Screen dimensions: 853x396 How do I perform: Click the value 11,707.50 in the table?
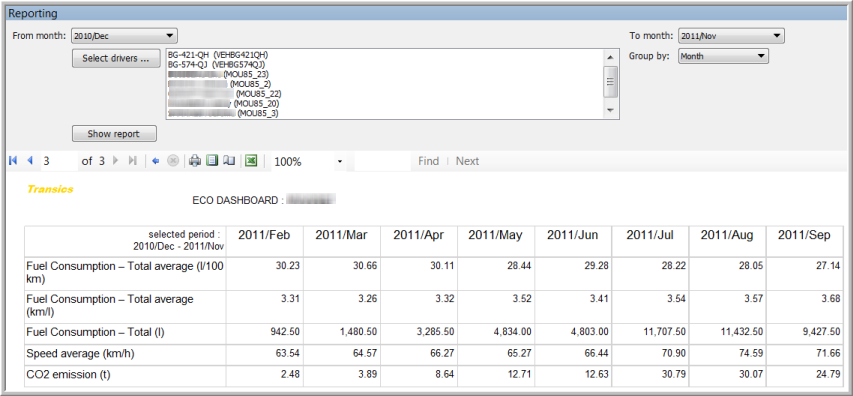[666, 332]
